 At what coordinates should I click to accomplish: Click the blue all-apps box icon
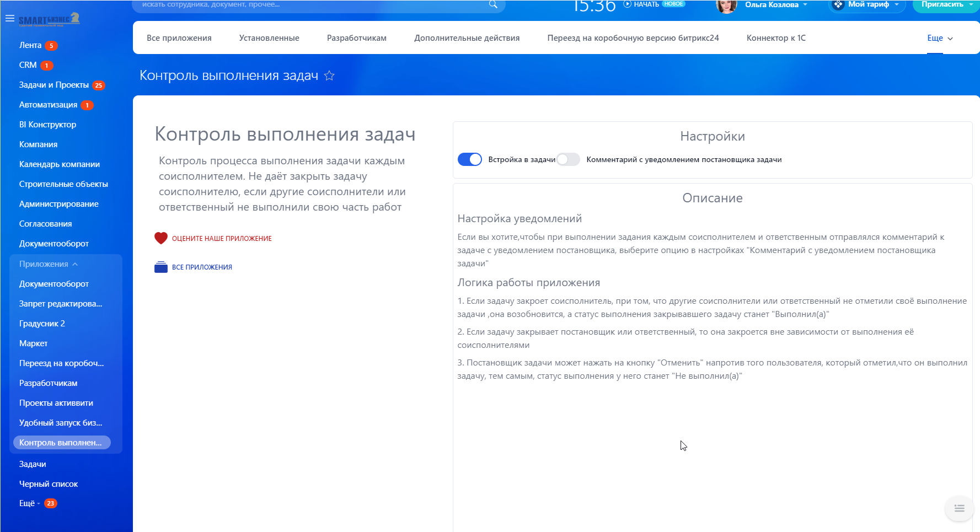[160, 267]
